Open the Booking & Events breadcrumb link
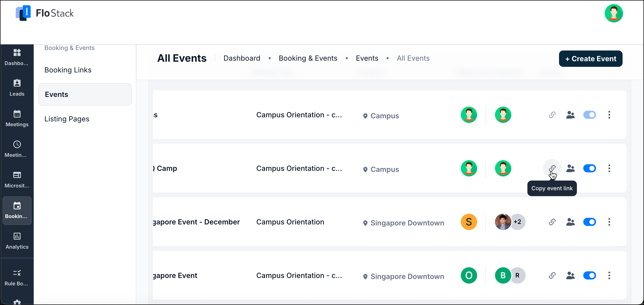 point(308,58)
